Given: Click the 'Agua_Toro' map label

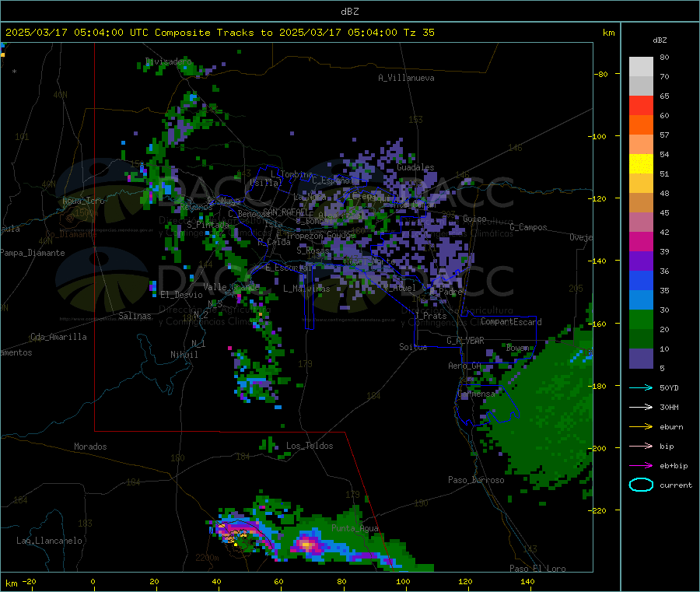Looking at the screenshot, I should coord(83,201).
